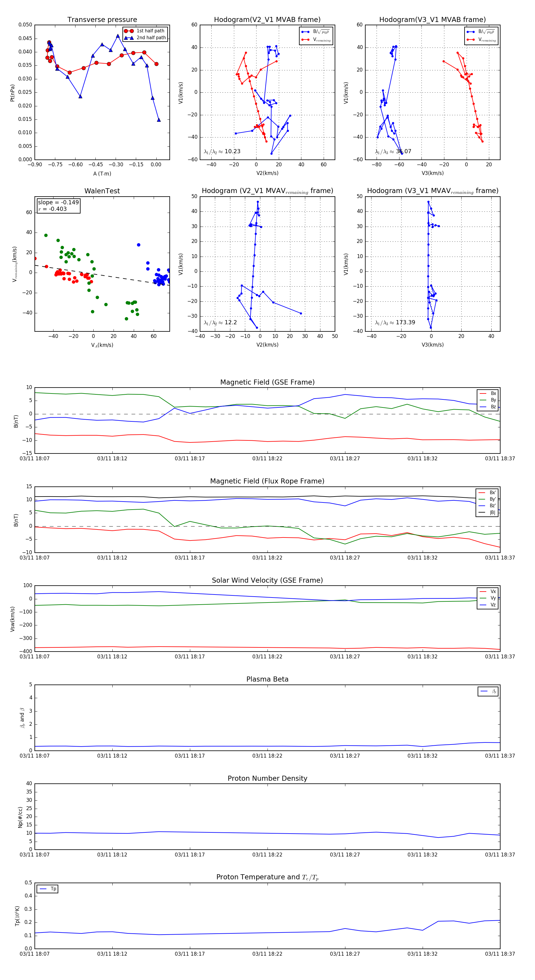Click the B/√(μ0ρ) legend entry in V3_V1 MVAB hodogram

click(x=481, y=32)
